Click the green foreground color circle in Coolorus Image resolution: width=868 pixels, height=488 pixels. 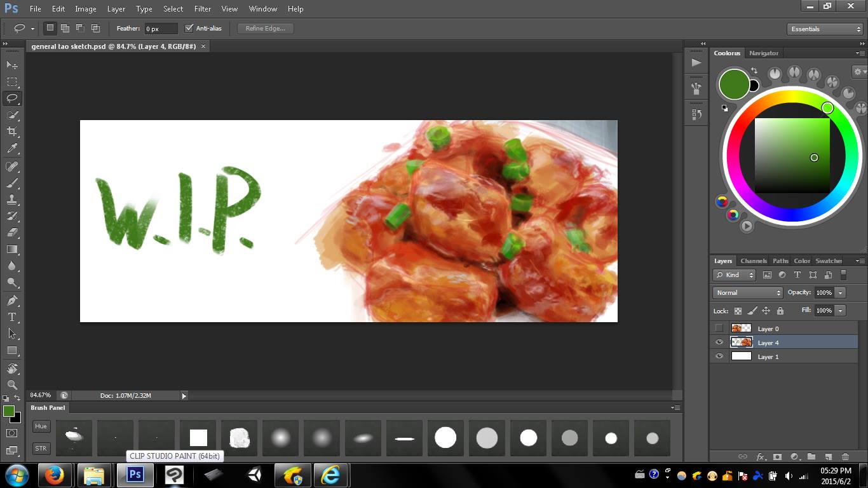[x=734, y=85]
